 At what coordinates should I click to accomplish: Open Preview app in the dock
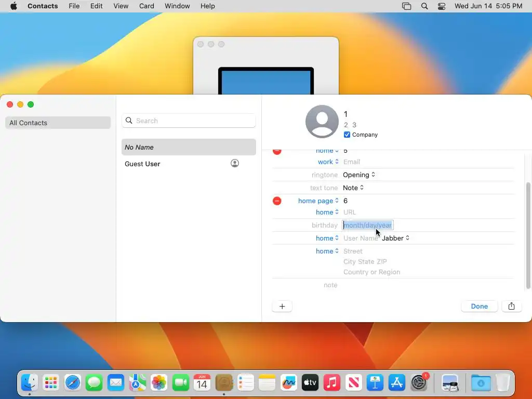(450, 383)
